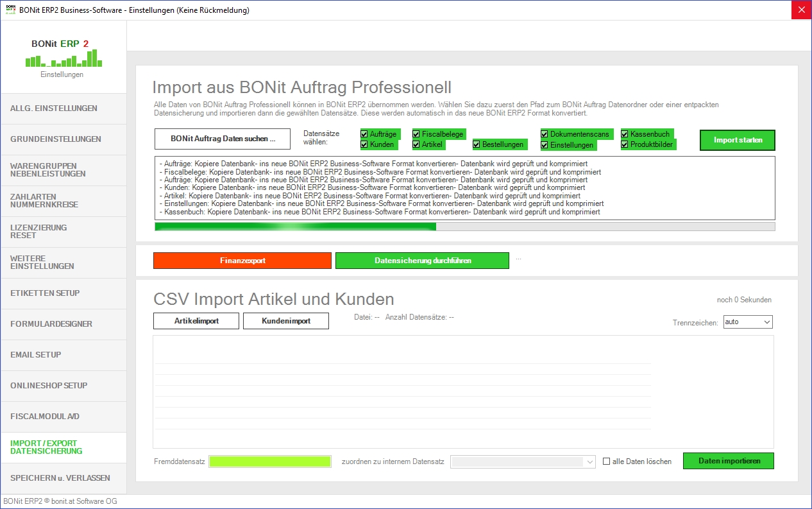Click the green import progress bar
The height and width of the screenshot is (509, 812).
464,227
